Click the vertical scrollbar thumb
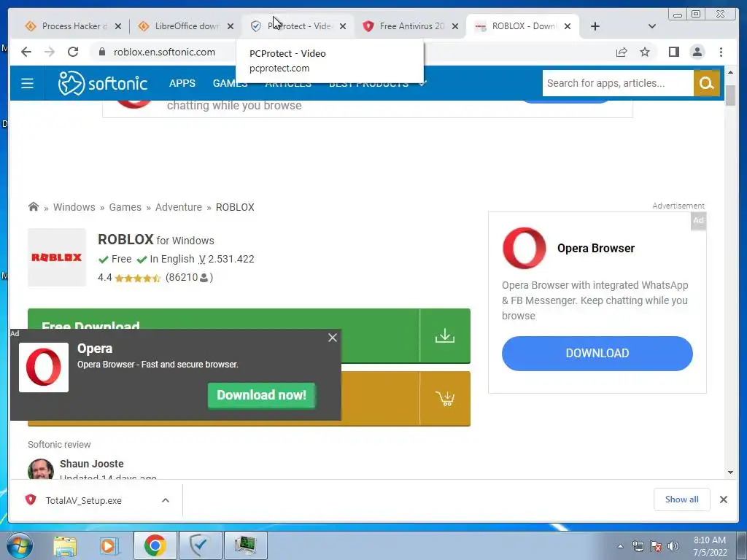This screenshot has height=560, width=747. pos(730,96)
